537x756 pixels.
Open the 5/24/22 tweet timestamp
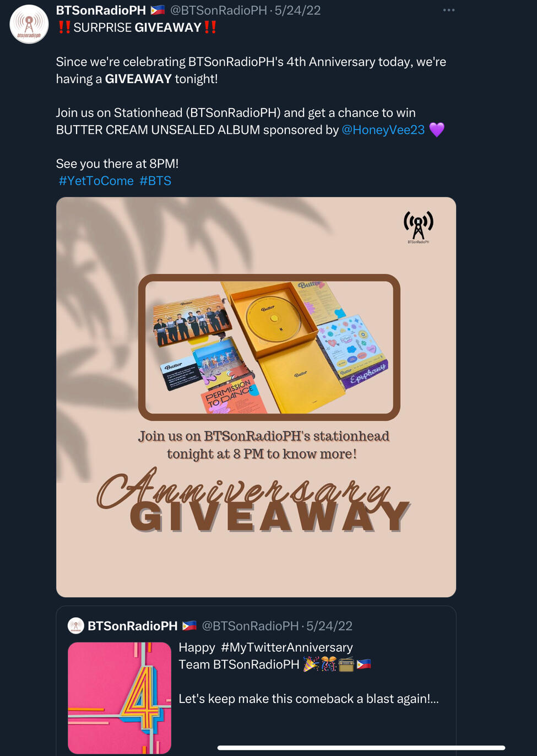pyautogui.click(x=298, y=10)
